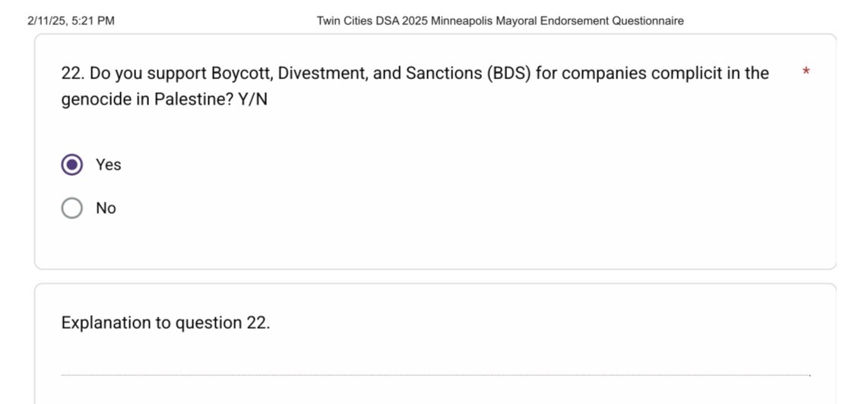Click the "Yes" option label text
The height and width of the screenshot is (404, 868).
109,164
